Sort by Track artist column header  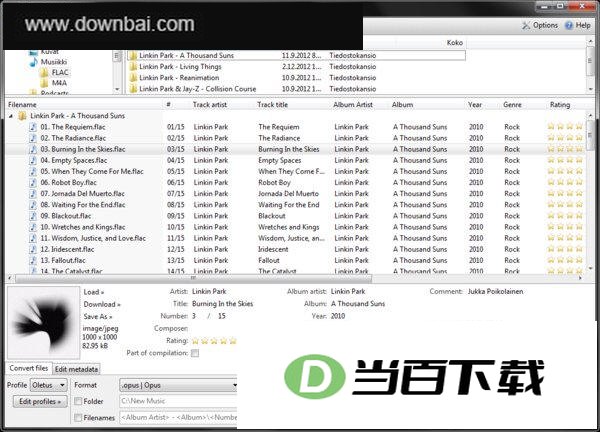coord(210,104)
